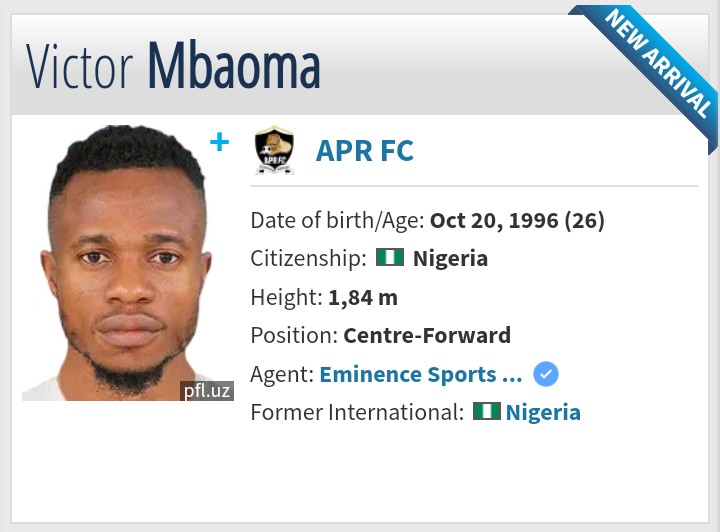Image resolution: width=720 pixels, height=532 pixels.
Task: Click the Date of birth/Age label
Action: click(337, 220)
